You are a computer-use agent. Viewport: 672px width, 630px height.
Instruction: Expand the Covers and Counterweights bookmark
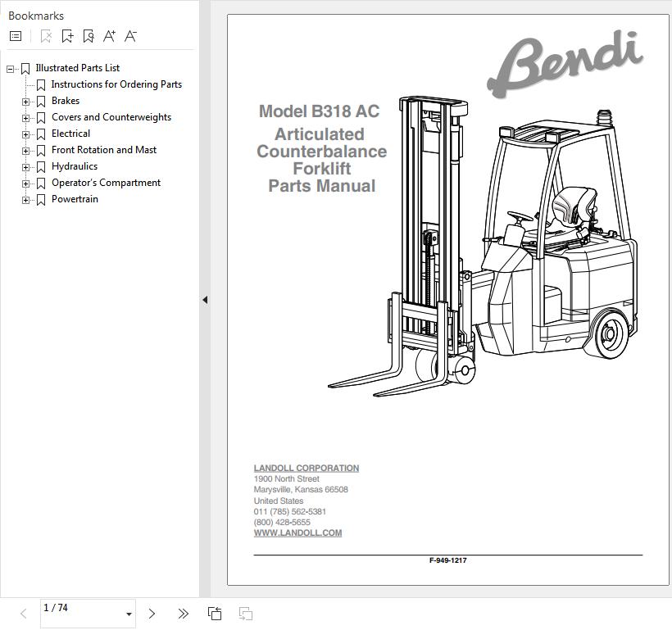point(25,118)
